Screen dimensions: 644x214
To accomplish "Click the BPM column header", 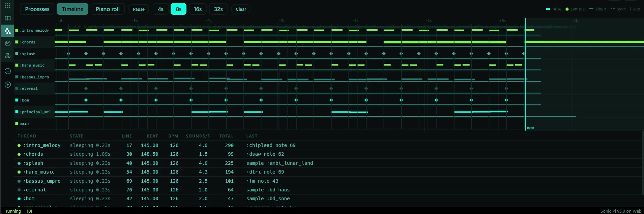I will 173,136.
